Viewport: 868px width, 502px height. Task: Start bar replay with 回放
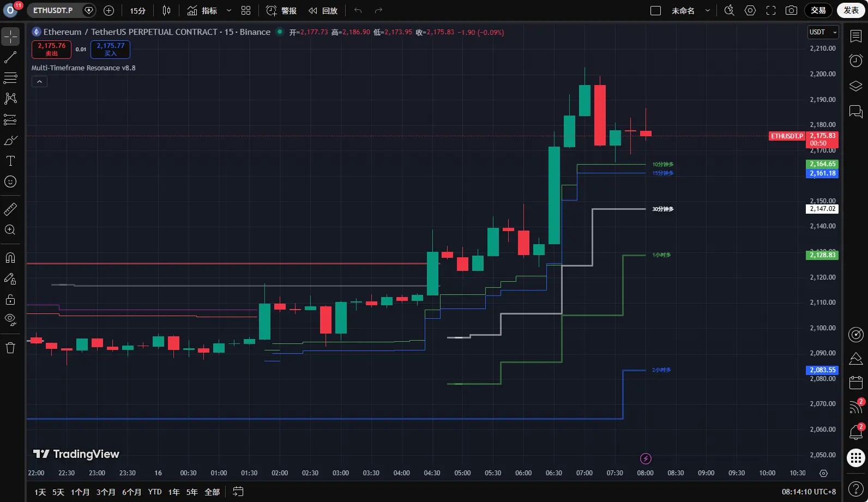pyautogui.click(x=323, y=10)
